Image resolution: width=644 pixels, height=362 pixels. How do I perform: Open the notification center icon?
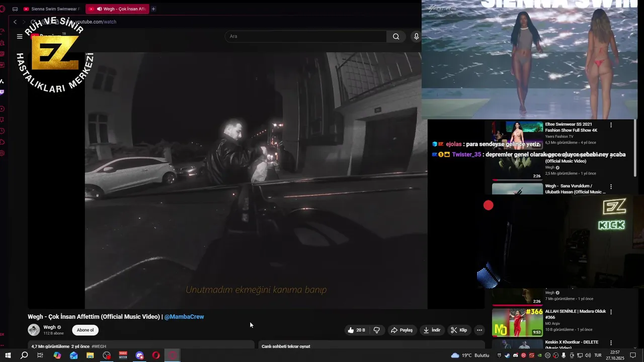point(633,355)
